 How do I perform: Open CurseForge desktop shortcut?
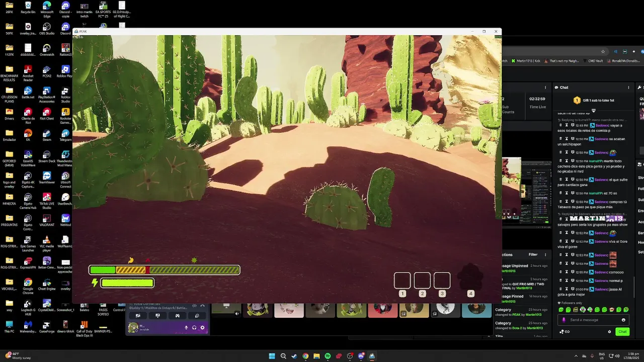click(47, 326)
